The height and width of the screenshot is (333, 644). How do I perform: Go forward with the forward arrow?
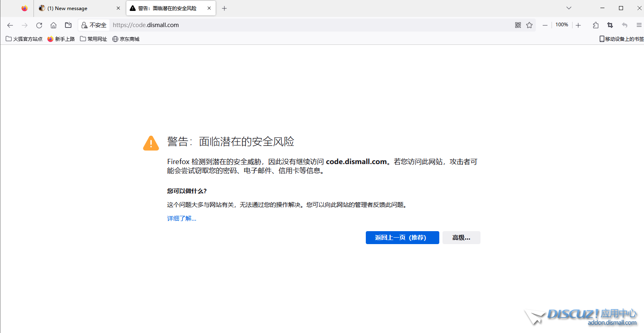(25, 25)
